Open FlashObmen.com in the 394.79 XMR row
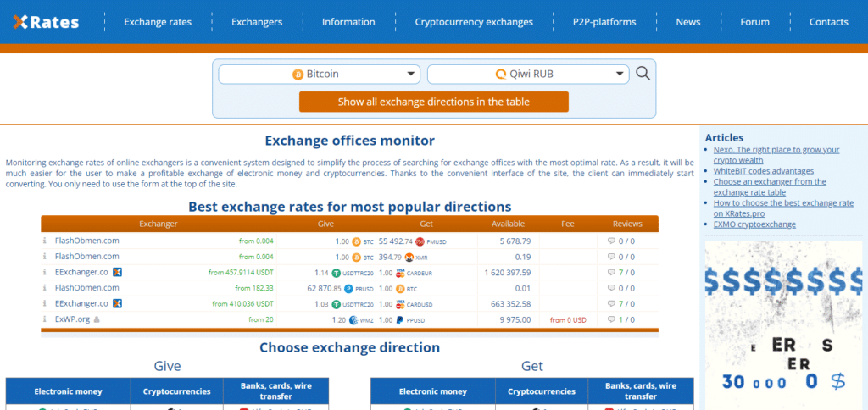This screenshot has width=868, height=410. (87, 256)
